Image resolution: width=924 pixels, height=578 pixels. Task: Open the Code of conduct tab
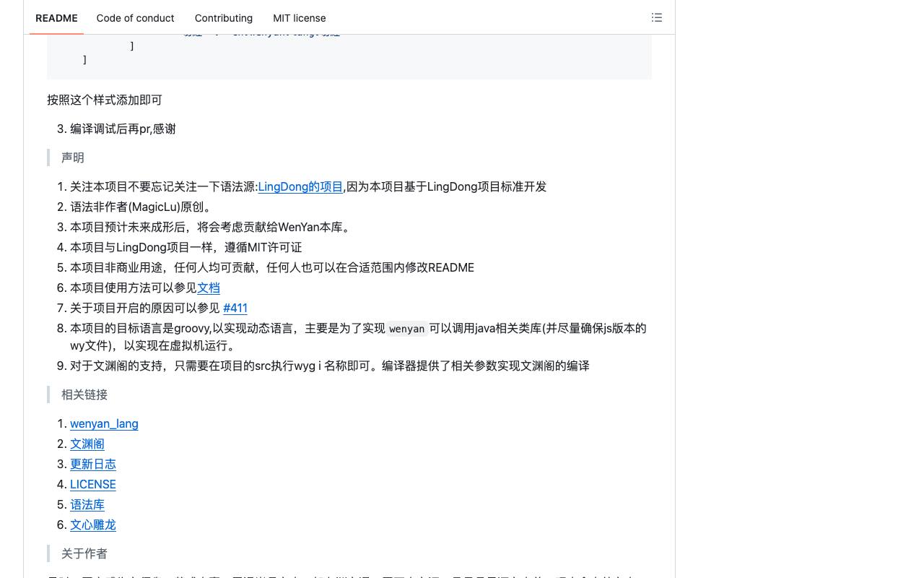136,18
